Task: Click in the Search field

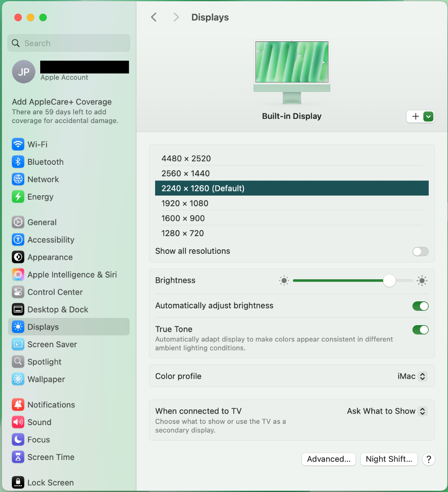Action: coord(69,43)
